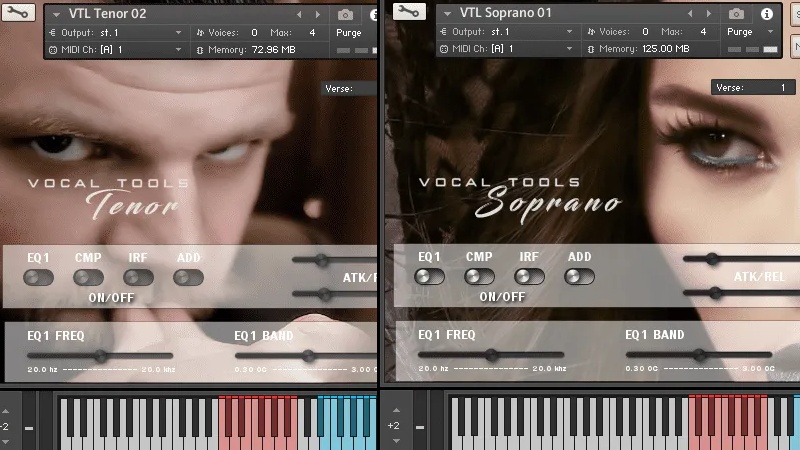
Task: Go to previous preset on VTL Tenor 02
Action: (x=299, y=15)
